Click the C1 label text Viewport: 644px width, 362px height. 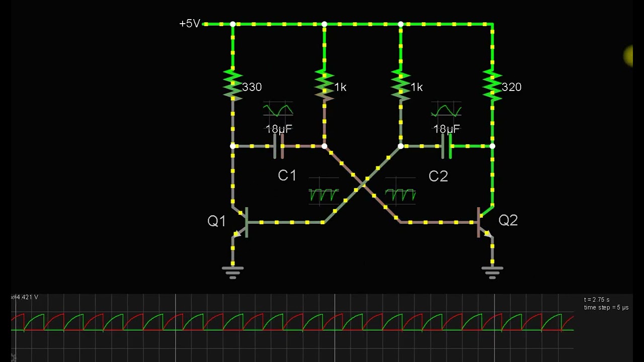(x=287, y=175)
